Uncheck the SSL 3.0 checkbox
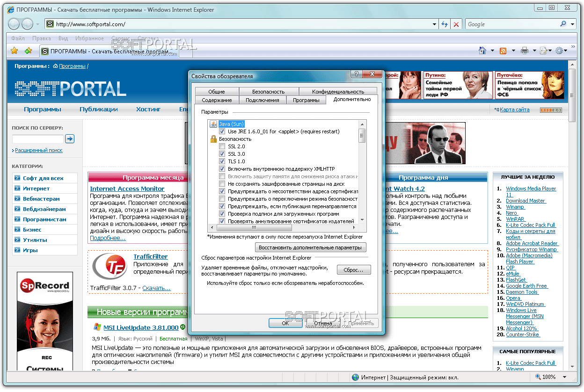The height and width of the screenshot is (392, 584). click(222, 154)
